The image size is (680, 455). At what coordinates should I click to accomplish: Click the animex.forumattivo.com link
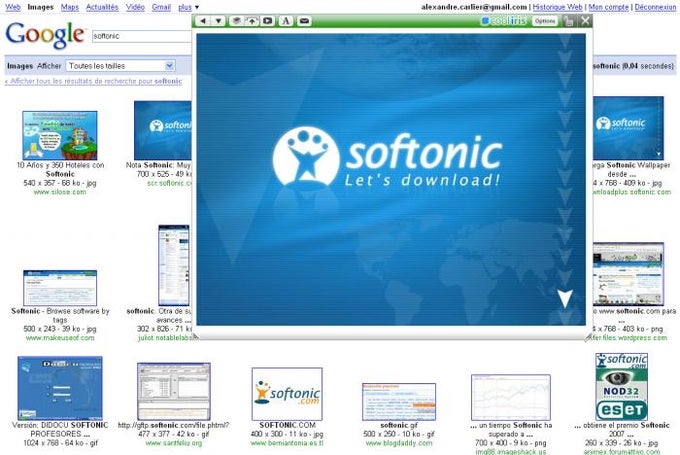tap(621, 452)
